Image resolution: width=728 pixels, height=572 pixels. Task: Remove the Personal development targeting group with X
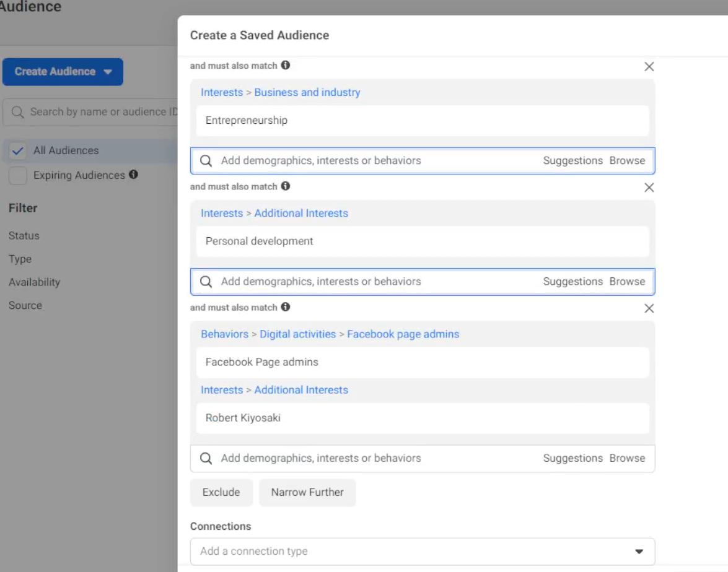(x=649, y=188)
